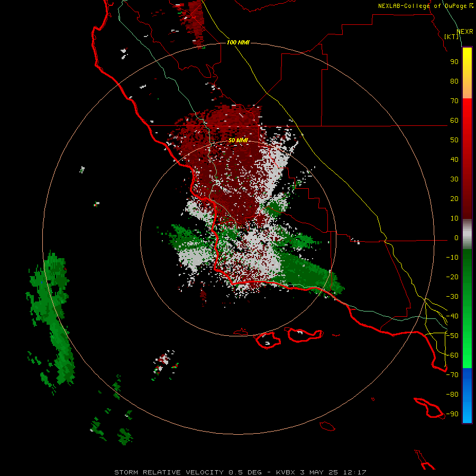Click the '60' value on the velocity scale
This screenshot has width=476, height=476.
click(x=454, y=121)
